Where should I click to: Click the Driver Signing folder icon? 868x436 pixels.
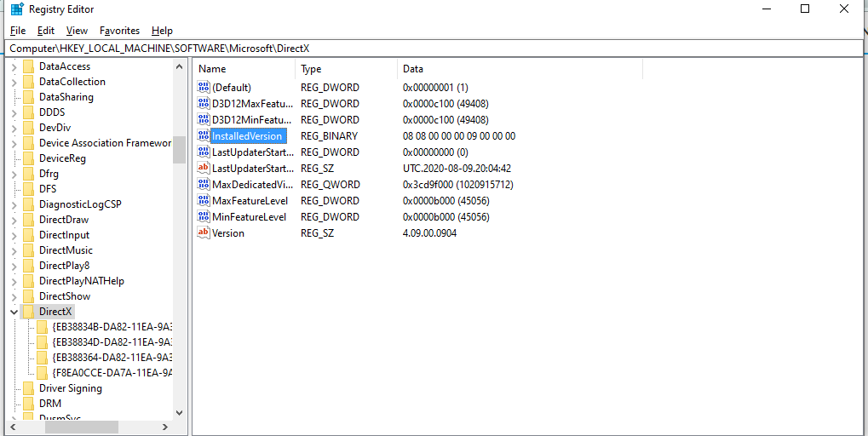click(x=29, y=388)
